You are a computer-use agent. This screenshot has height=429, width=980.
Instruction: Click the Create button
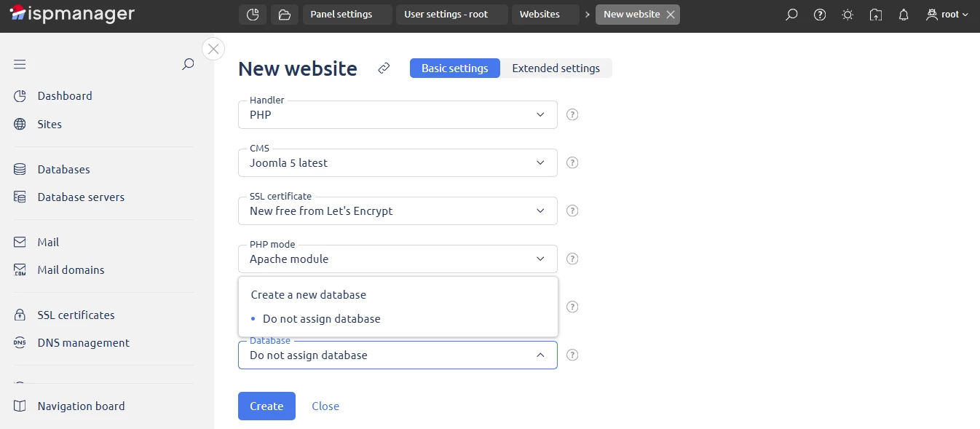point(266,406)
